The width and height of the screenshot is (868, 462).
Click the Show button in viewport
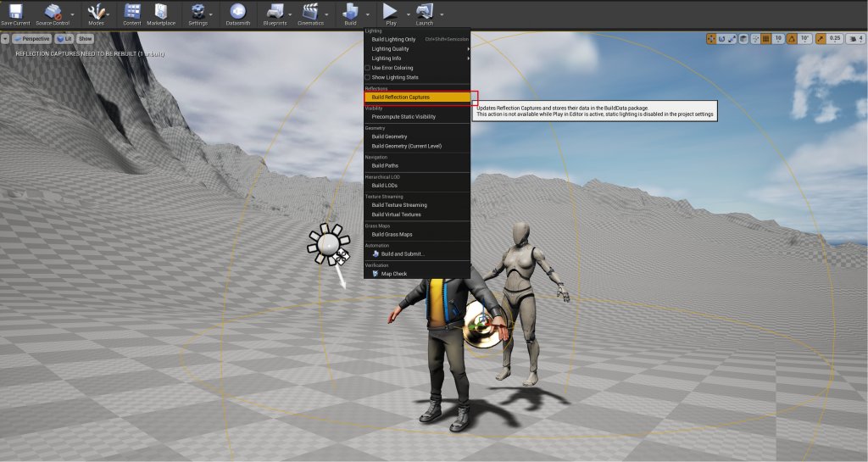[x=86, y=39]
